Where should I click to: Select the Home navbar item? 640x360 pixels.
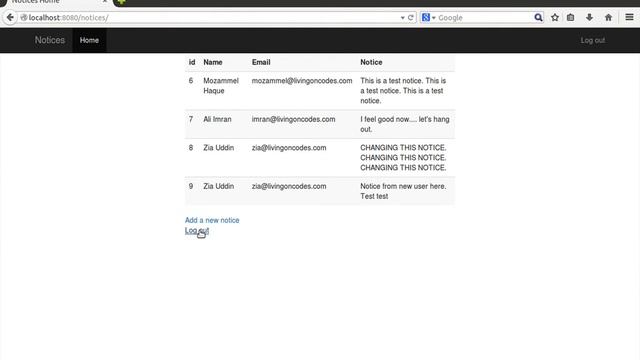(x=89, y=40)
